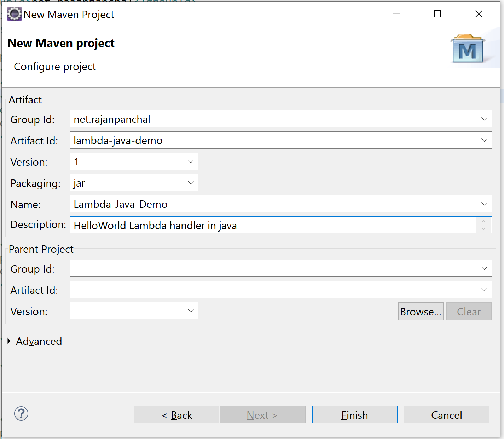Expand the Artifact Version combo box
504x439 pixels.
191,161
